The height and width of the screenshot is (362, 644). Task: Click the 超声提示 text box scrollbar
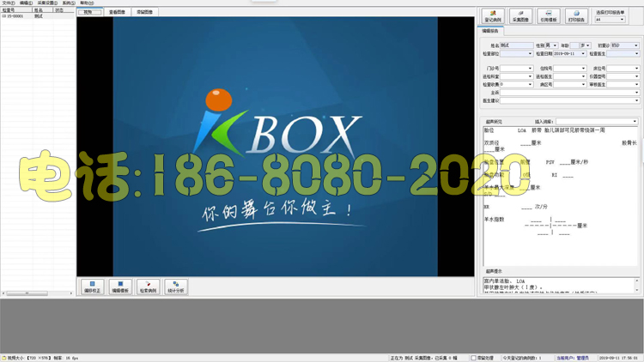pyautogui.click(x=637, y=286)
